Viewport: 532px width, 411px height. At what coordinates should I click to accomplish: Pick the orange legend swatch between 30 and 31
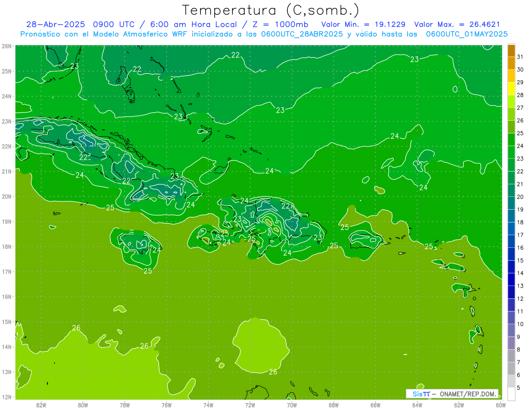pos(511,63)
